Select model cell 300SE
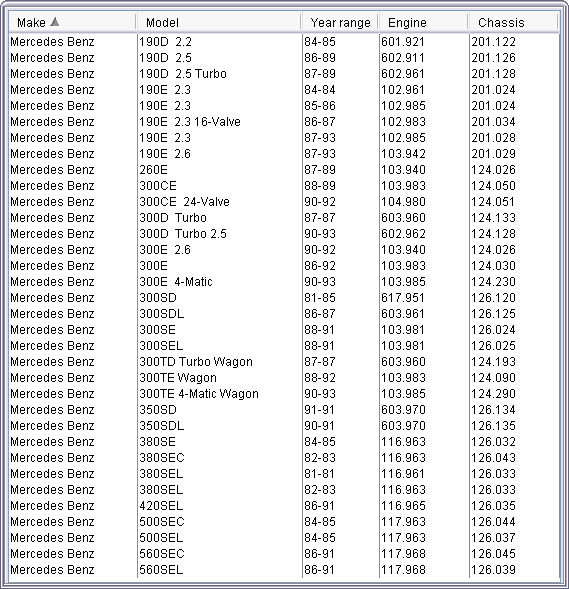The image size is (569, 589). click(157, 330)
